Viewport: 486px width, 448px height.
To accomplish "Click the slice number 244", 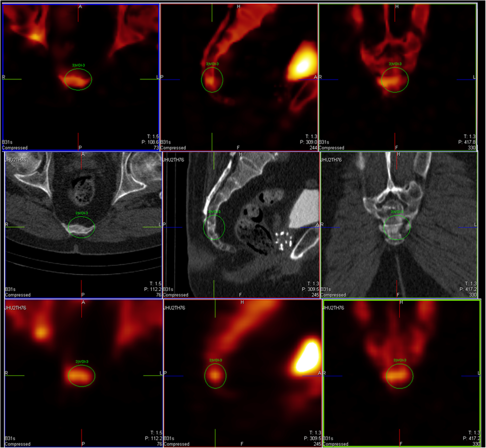I will [313, 148].
